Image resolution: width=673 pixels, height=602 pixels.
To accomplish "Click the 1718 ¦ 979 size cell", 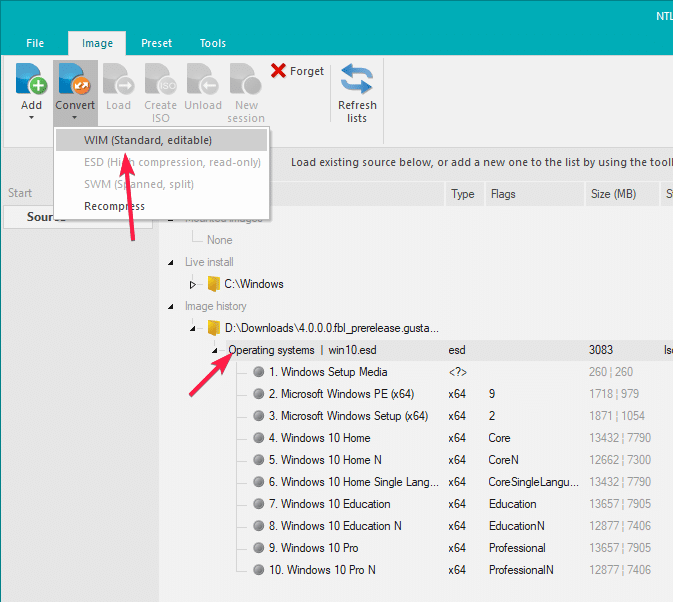I will 614,393.
